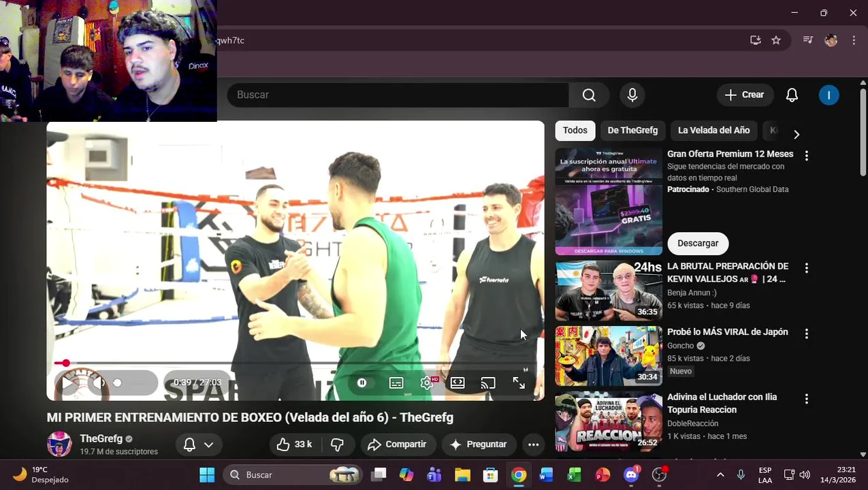Show hidden system tray icons
868x490 pixels.
click(x=720, y=475)
